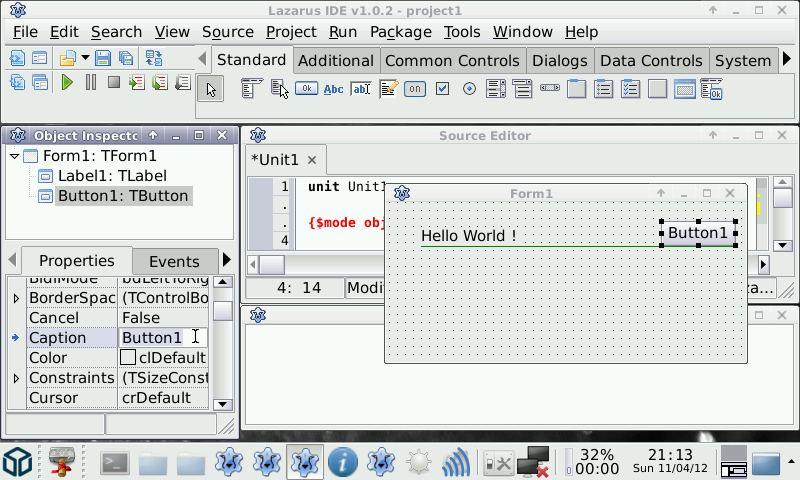Pick the TEdit 'ab' component icon
This screenshot has width=800, height=480.
[x=361, y=89]
